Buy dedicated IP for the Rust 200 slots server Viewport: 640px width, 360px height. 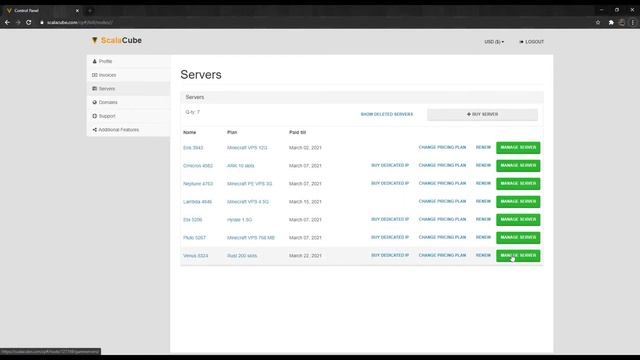point(390,255)
